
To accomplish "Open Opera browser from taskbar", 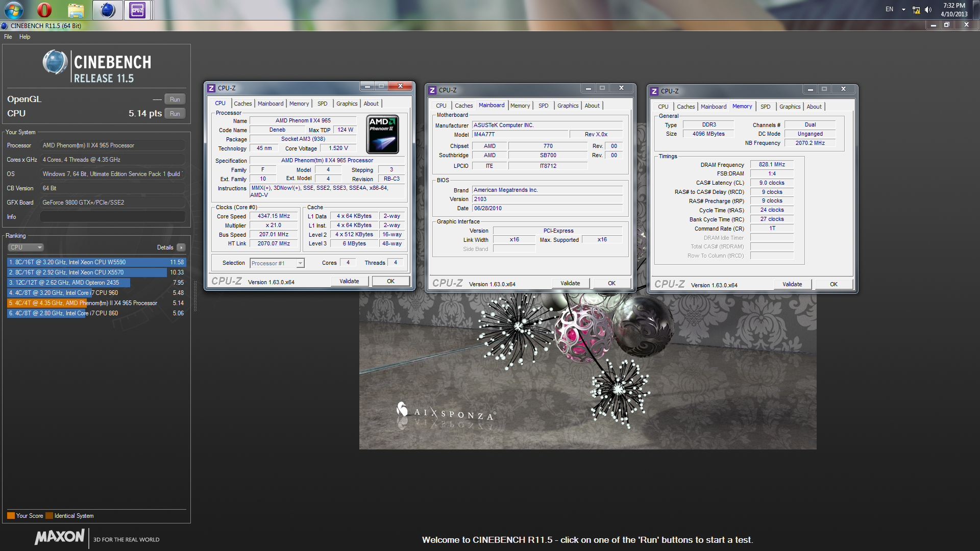I will [x=44, y=10].
